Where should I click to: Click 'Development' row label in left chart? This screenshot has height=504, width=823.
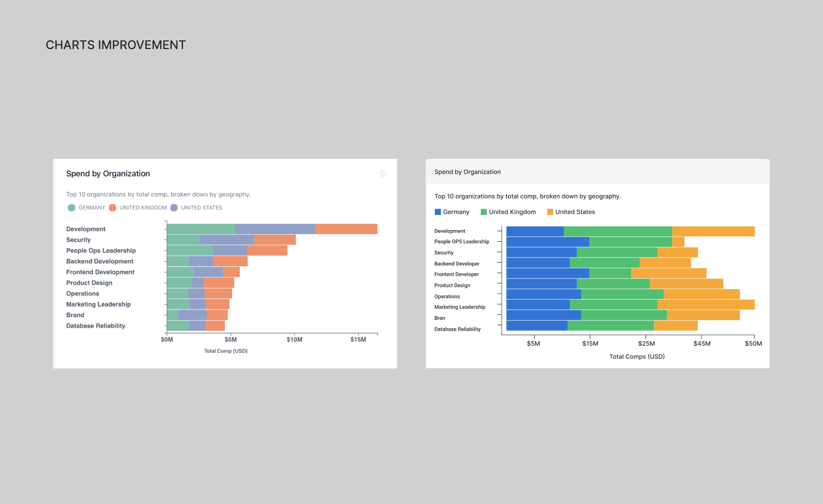[x=86, y=229]
